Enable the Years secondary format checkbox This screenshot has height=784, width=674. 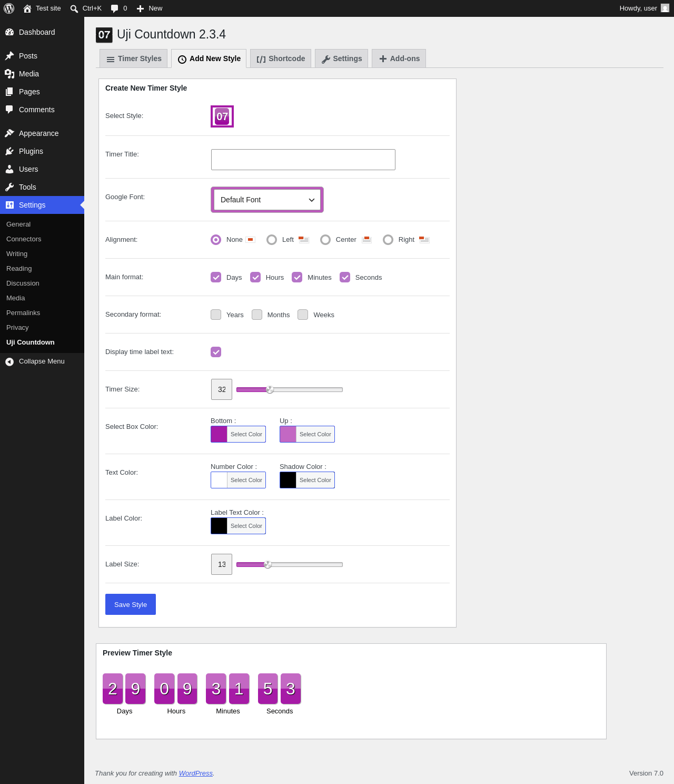(x=216, y=315)
